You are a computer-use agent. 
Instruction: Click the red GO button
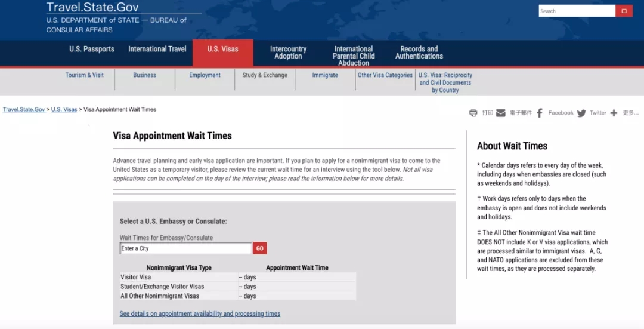click(259, 248)
